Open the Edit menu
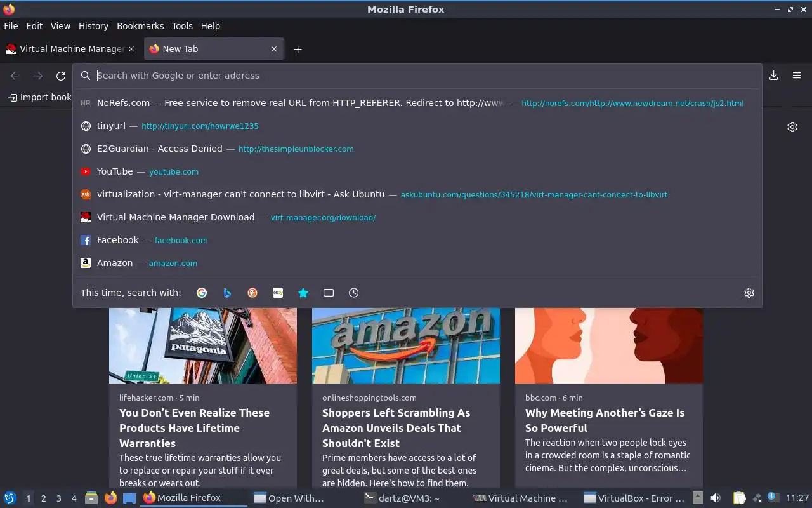 [x=34, y=26]
